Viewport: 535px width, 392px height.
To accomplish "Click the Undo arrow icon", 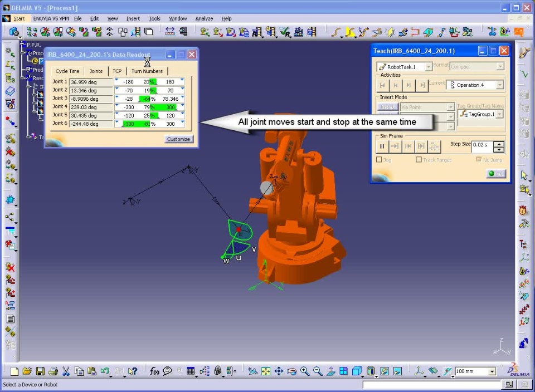I will click(105, 371).
